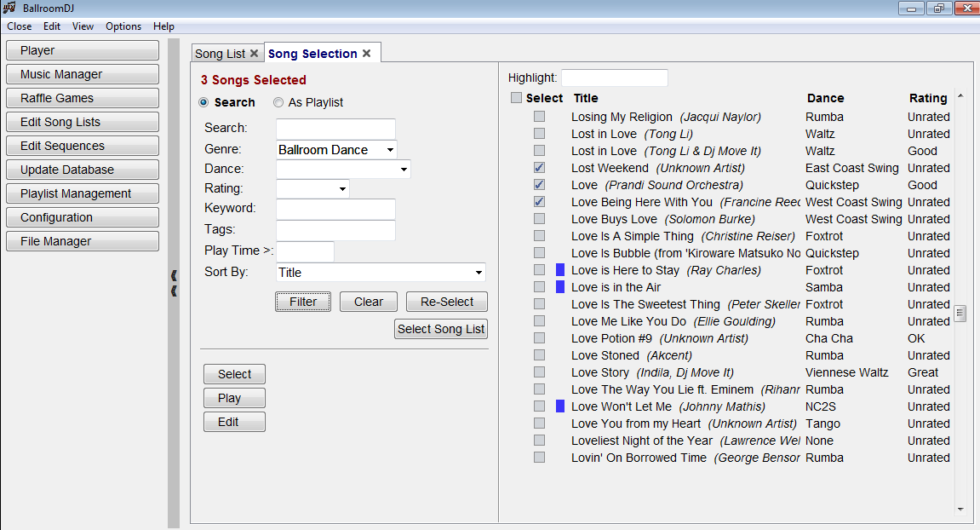Check the selection box for "Love Potion #9"

(539, 338)
